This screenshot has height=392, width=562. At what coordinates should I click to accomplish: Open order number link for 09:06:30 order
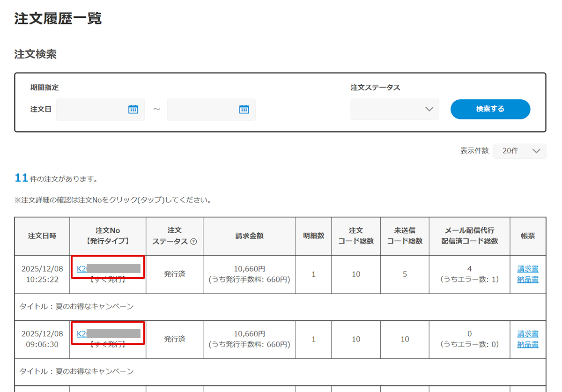pyautogui.click(x=82, y=333)
